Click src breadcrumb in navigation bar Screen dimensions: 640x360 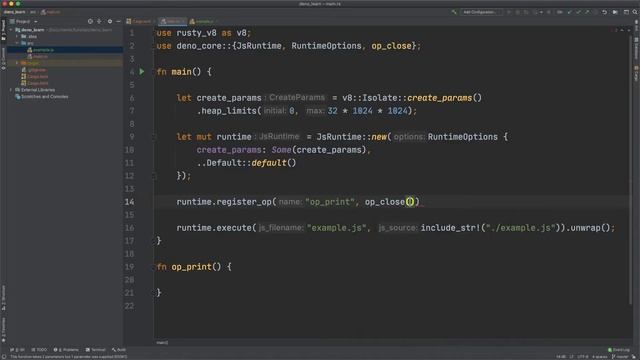[33, 12]
